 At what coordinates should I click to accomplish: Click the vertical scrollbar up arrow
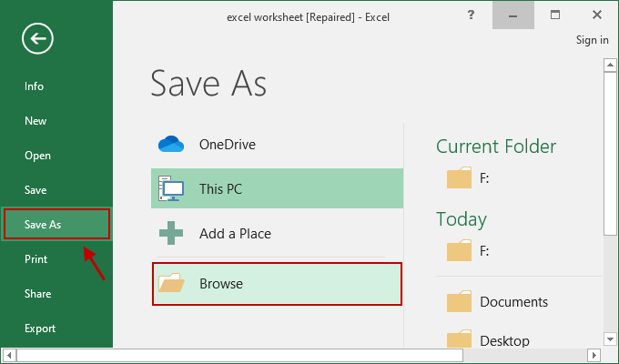[610, 66]
